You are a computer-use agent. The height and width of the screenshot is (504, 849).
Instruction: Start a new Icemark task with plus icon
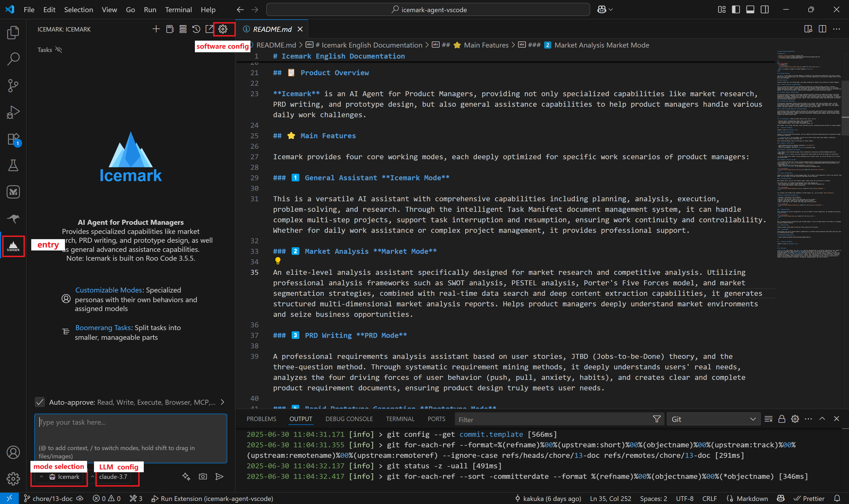pos(156,29)
